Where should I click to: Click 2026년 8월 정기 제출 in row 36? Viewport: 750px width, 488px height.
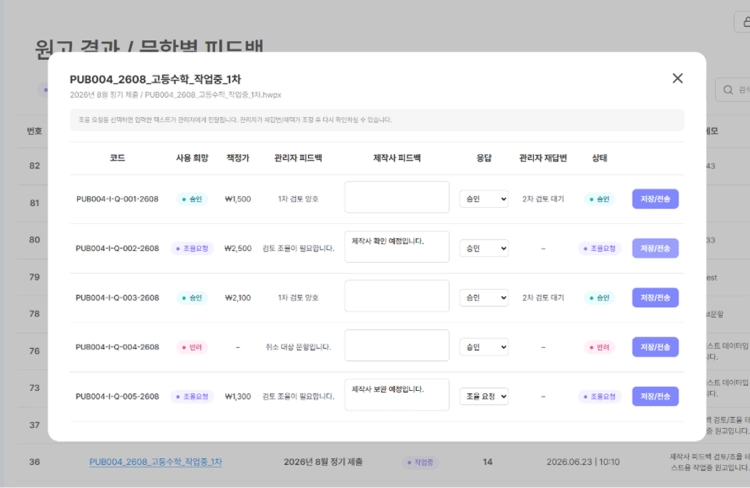(323, 462)
